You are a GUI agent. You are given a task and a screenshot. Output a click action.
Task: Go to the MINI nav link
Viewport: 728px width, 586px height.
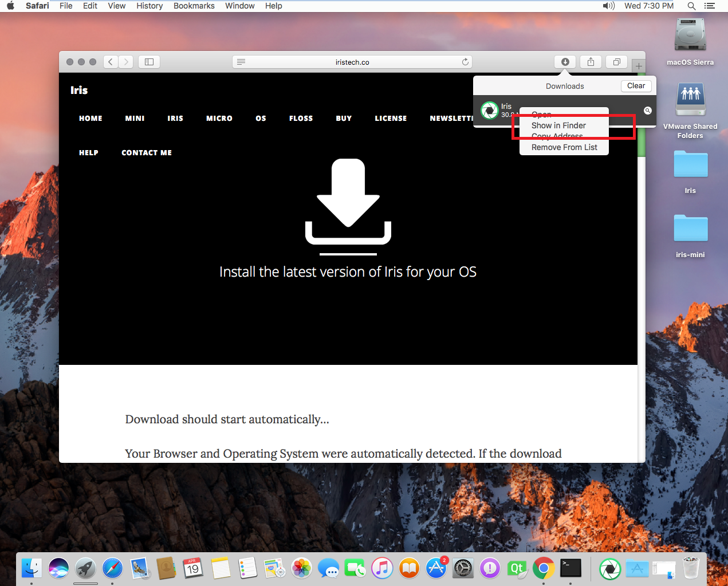click(x=135, y=119)
